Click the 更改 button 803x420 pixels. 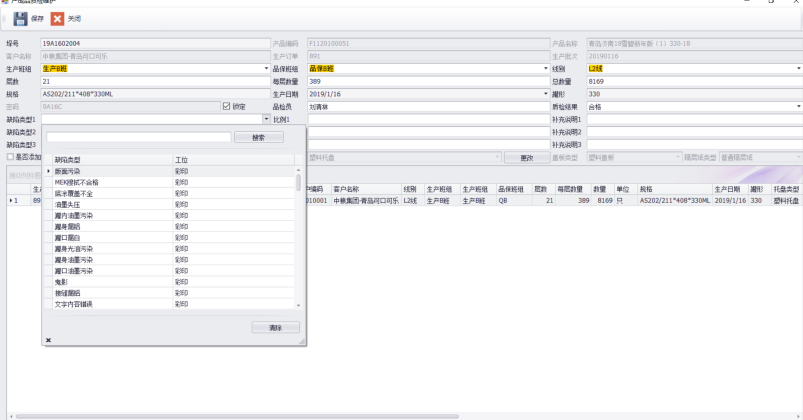click(x=526, y=157)
